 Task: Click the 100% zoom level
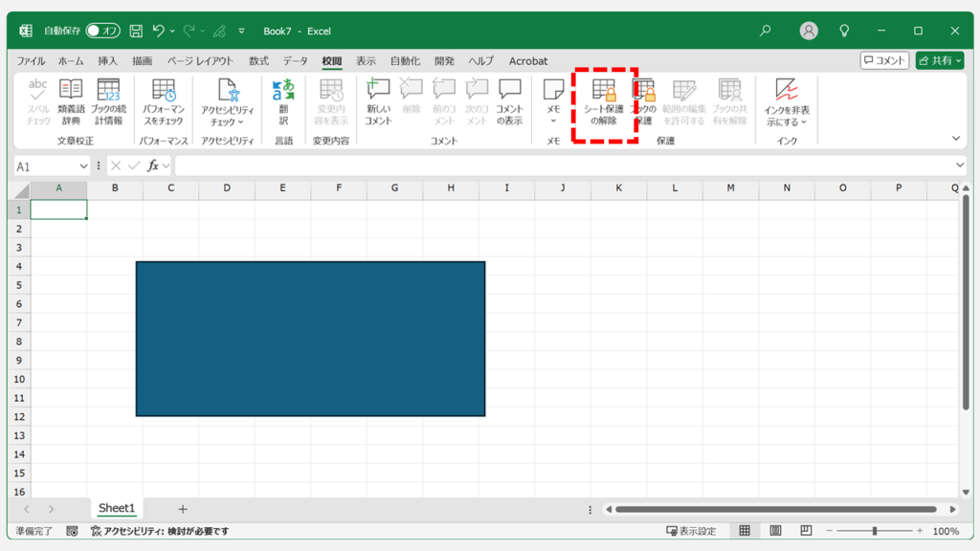[946, 531]
